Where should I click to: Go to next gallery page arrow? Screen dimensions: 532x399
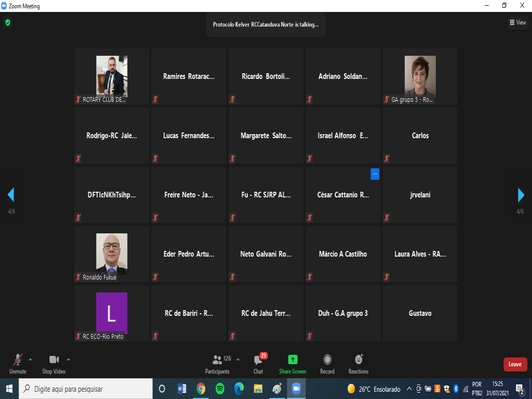click(x=521, y=195)
